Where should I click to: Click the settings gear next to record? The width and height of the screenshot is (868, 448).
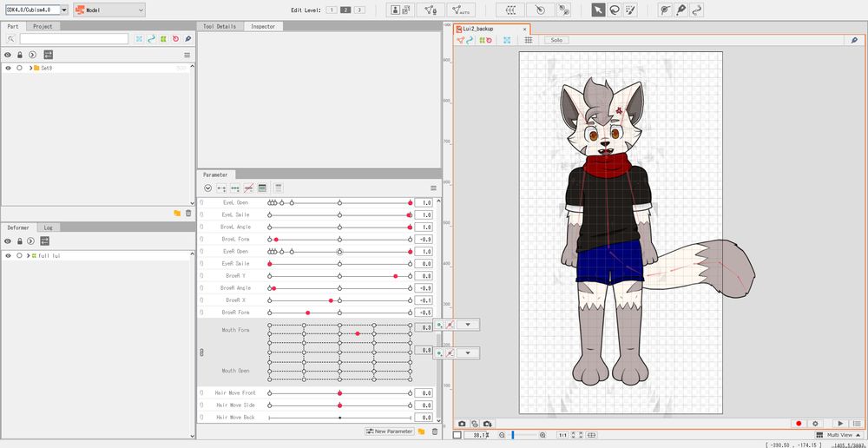[815, 424]
